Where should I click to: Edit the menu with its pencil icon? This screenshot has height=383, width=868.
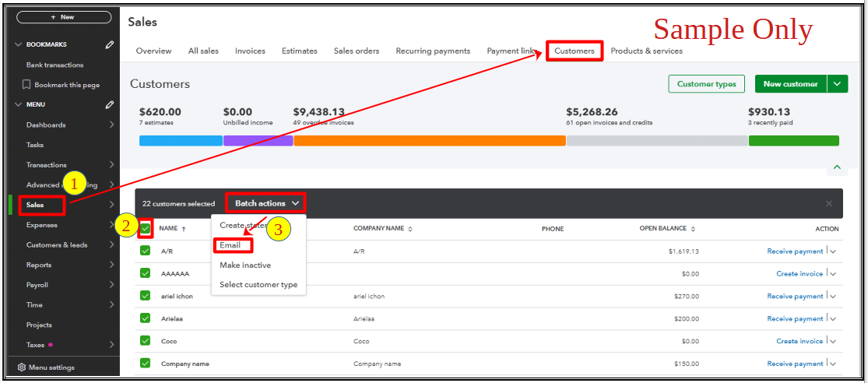pyautogui.click(x=110, y=104)
